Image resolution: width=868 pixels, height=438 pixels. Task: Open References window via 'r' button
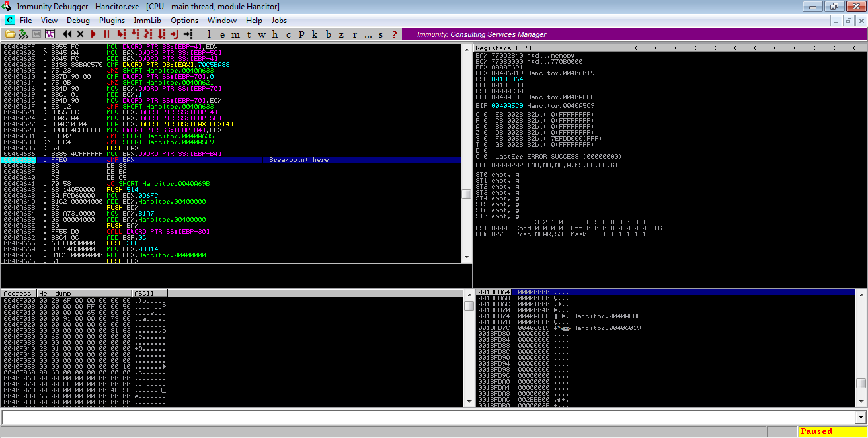click(x=355, y=34)
